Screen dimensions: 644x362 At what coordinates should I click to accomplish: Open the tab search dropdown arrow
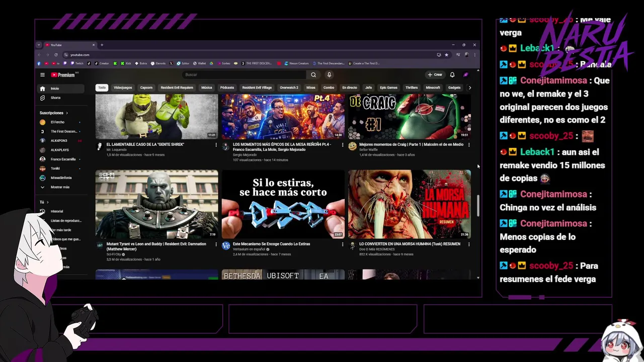[39, 45]
